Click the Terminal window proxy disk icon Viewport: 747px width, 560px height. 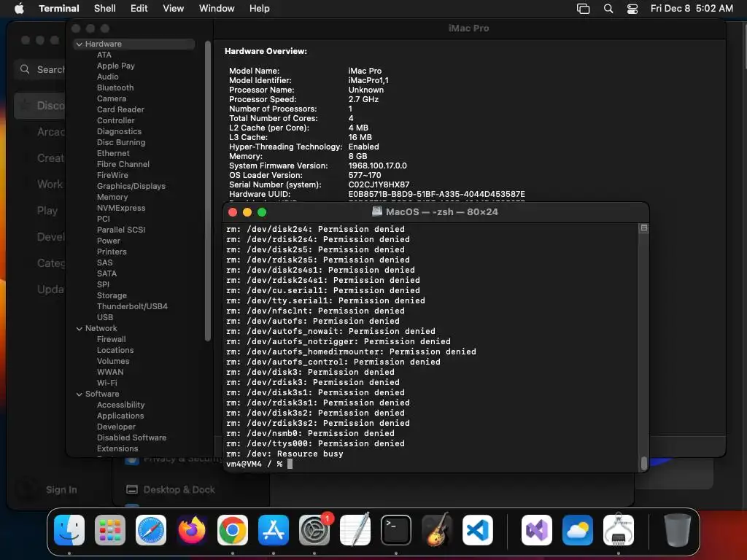coord(377,211)
